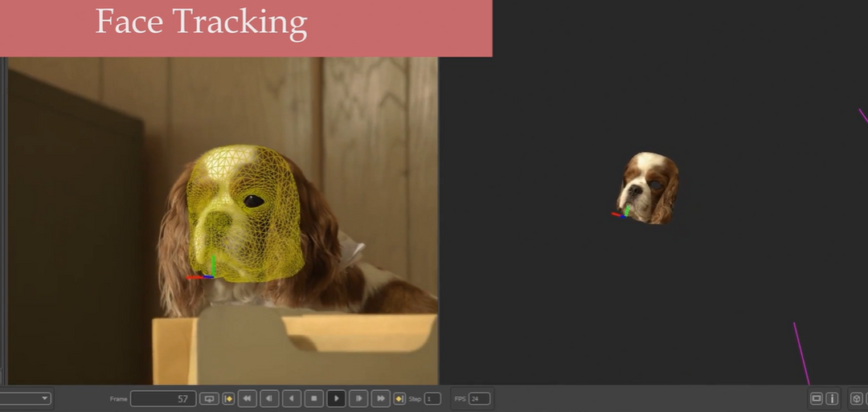Click the Step value field
This screenshot has width=868, height=412.
pos(432,398)
